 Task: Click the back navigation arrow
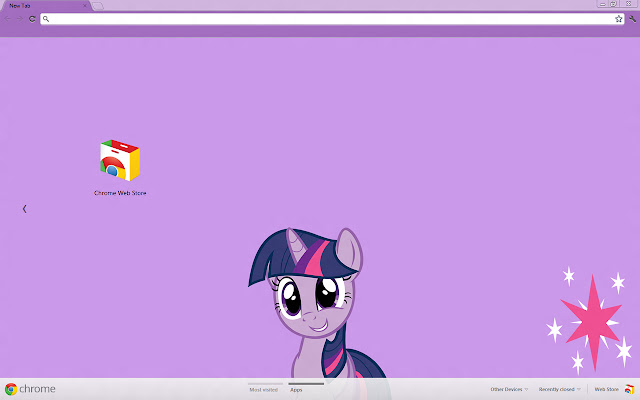pos(7,19)
